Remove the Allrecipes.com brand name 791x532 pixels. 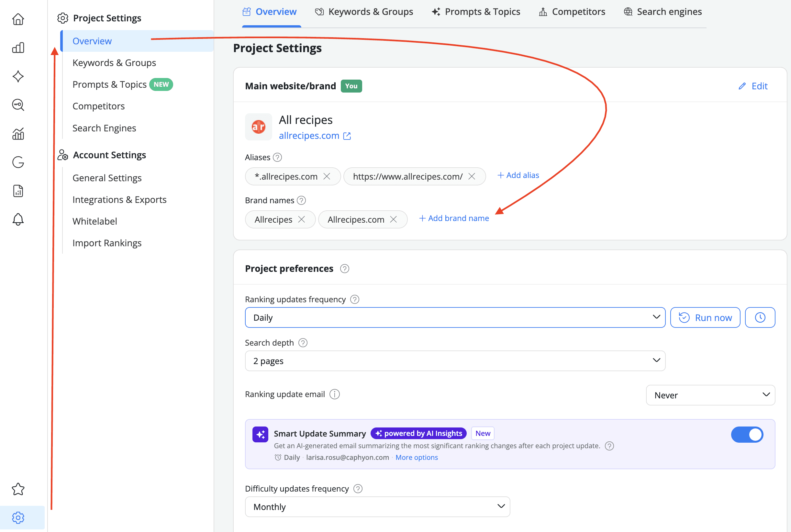(x=393, y=219)
